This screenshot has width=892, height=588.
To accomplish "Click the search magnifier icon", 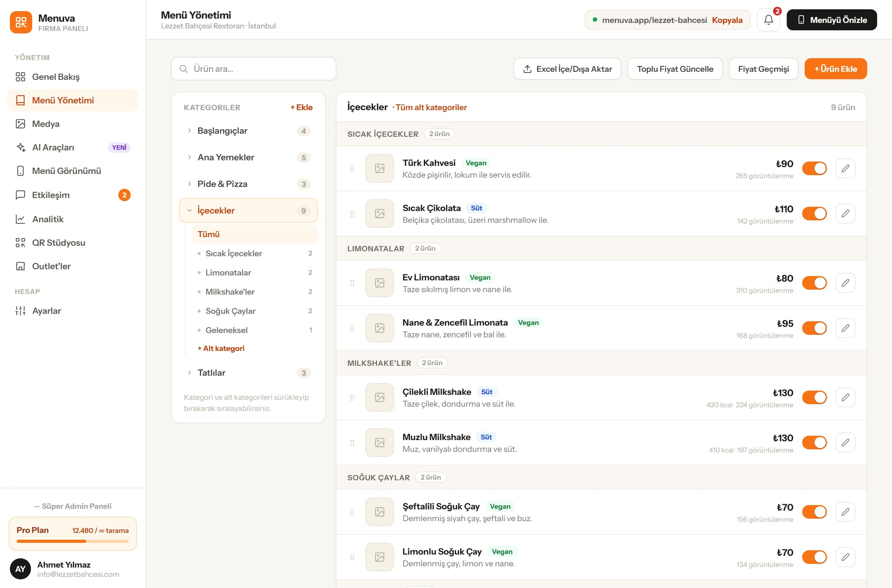I will [183, 69].
